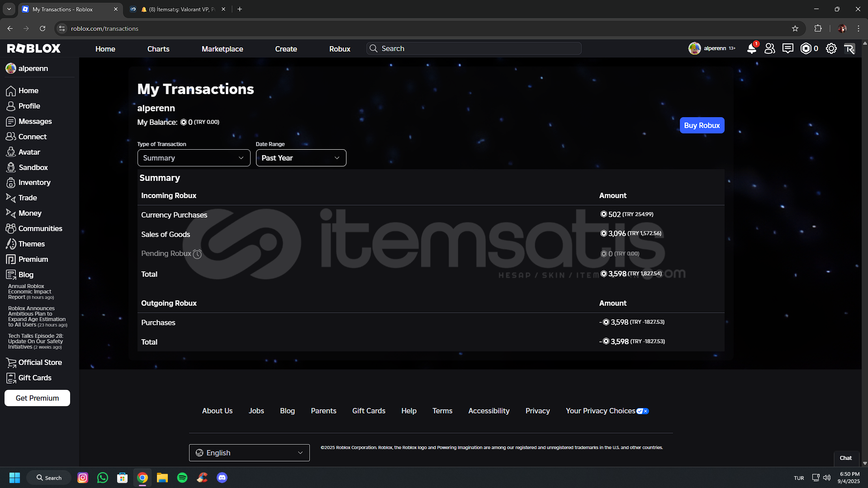Open Profile in the sidebar

[x=29, y=106]
